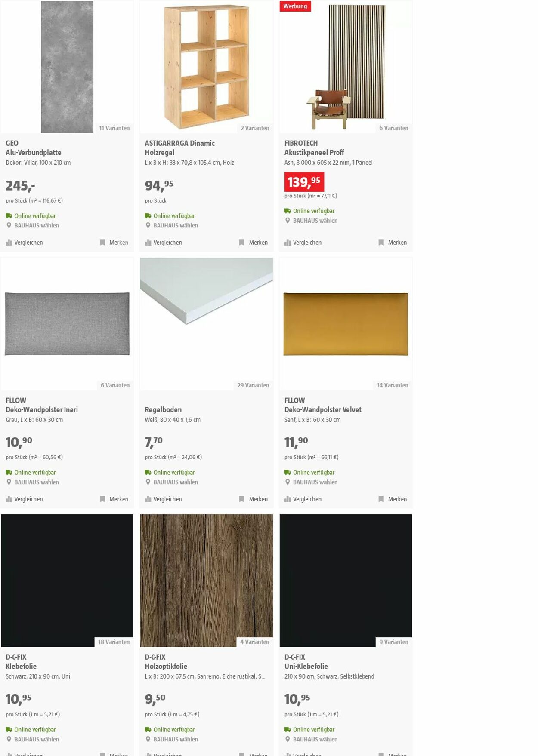
Task: Click compare icon for FLLOW Wandpolster Inari
Action: click(x=9, y=499)
